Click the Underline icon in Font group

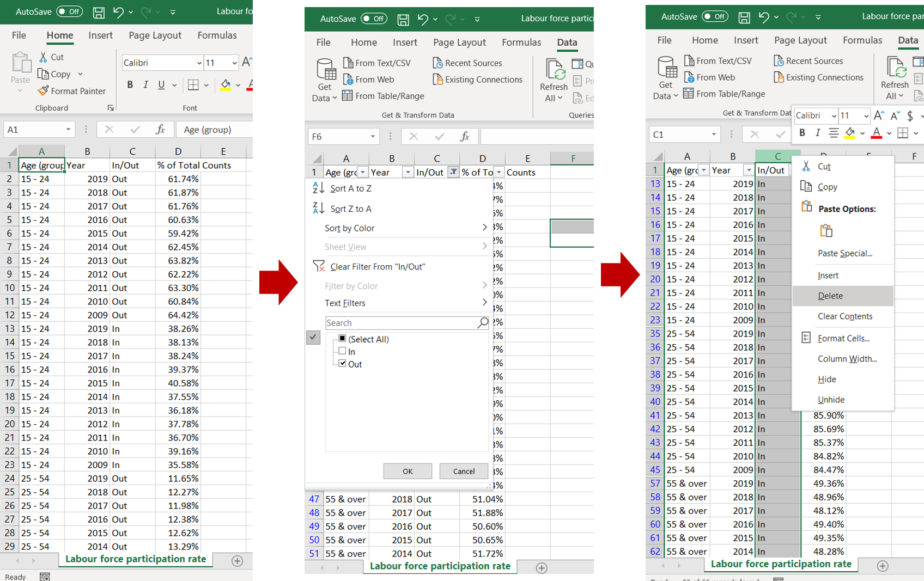(x=161, y=85)
